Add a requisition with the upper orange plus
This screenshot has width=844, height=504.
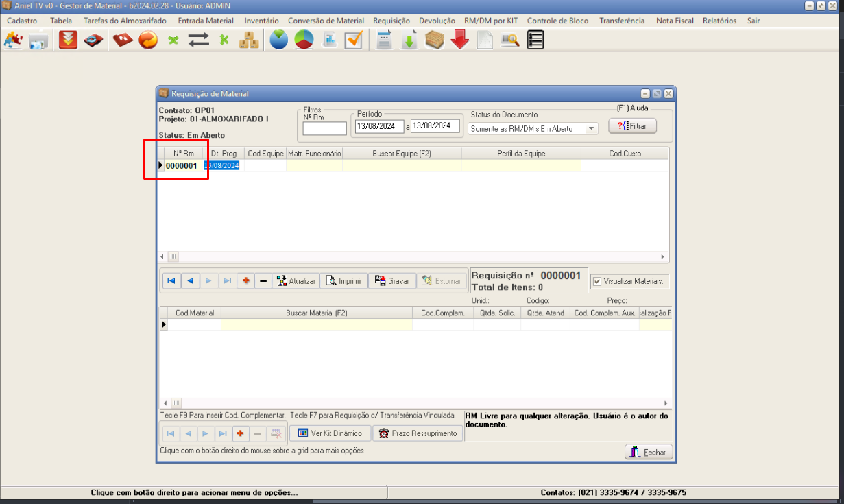[x=246, y=281]
